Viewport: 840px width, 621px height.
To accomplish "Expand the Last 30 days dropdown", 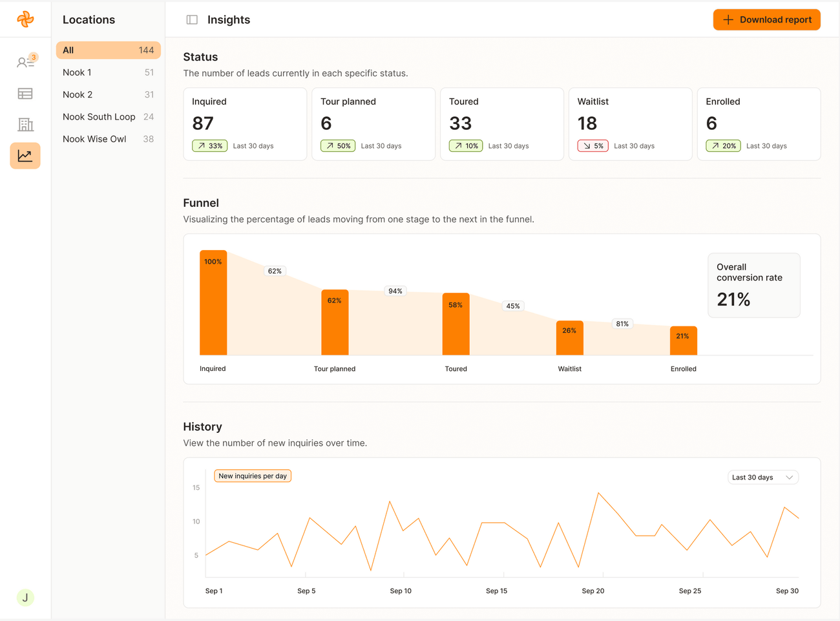I will tap(762, 478).
